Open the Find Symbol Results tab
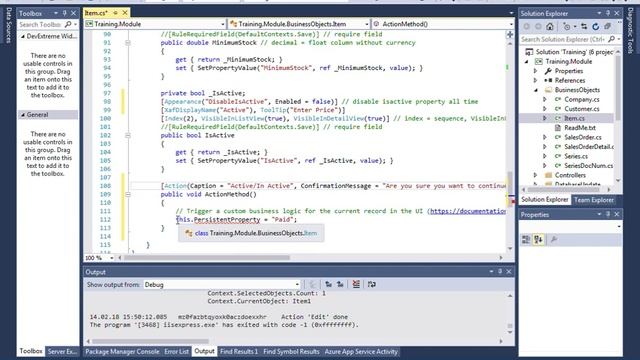This screenshot has width=640, height=360. point(291,351)
